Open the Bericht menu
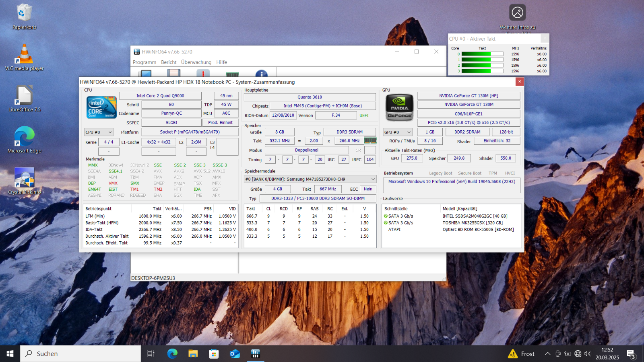The height and width of the screenshot is (362, 644). pyautogui.click(x=169, y=62)
